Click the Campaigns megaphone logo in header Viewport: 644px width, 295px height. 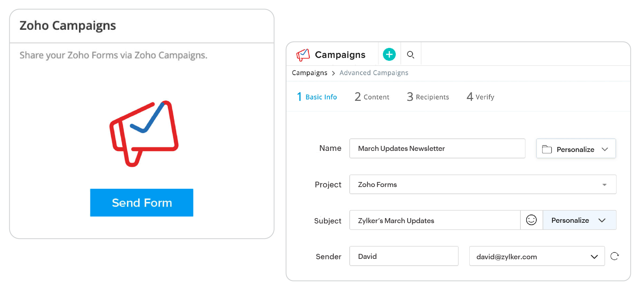tap(303, 55)
